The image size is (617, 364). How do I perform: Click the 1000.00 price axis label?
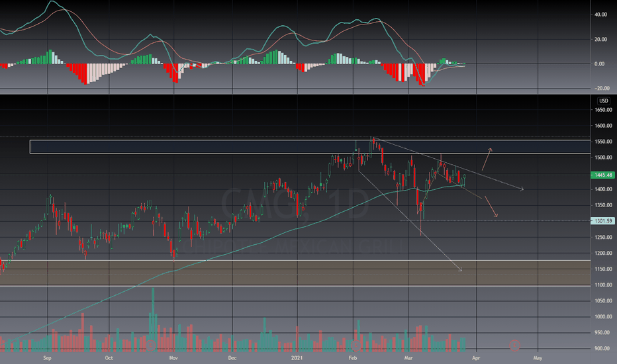pyautogui.click(x=603, y=316)
